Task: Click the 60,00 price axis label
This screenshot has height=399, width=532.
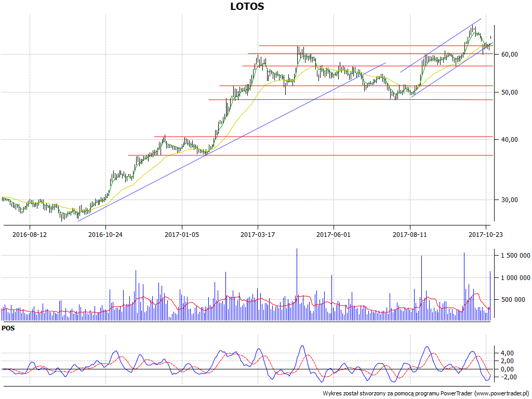Action: tap(510, 54)
